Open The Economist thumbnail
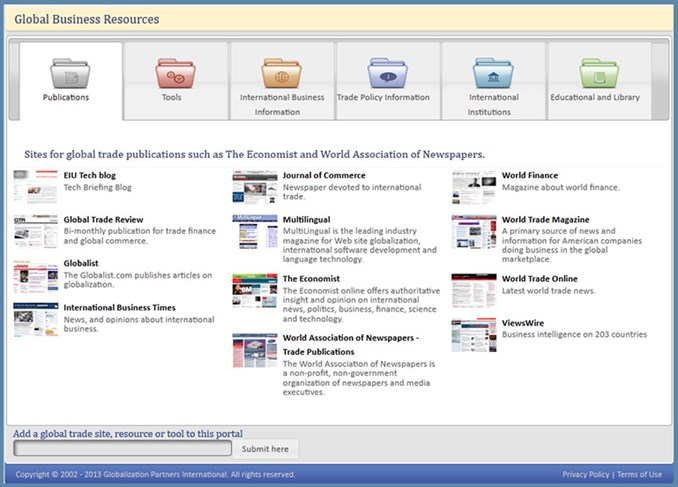Image resolution: width=678 pixels, height=487 pixels. coord(255,291)
